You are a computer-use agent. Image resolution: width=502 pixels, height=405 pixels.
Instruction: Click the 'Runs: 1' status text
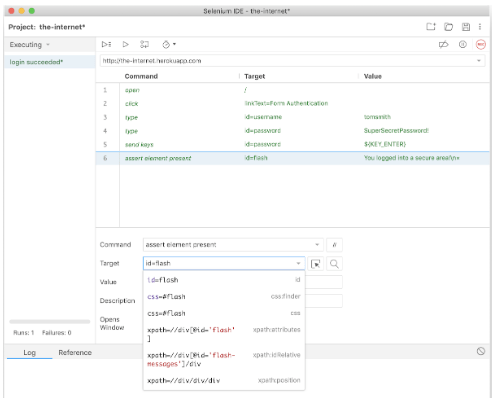pos(24,333)
